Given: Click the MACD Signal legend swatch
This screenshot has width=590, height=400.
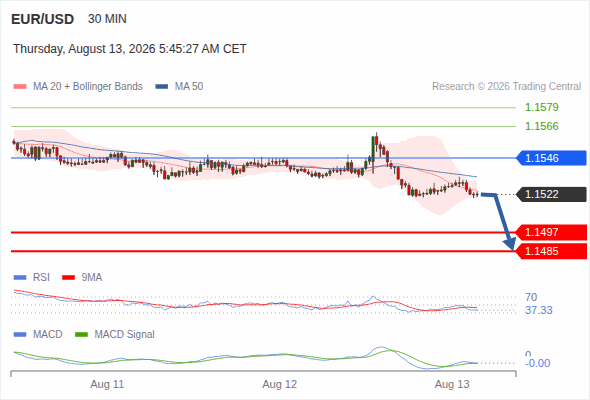Looking at the screenshot, I should [x=81, y=335].
